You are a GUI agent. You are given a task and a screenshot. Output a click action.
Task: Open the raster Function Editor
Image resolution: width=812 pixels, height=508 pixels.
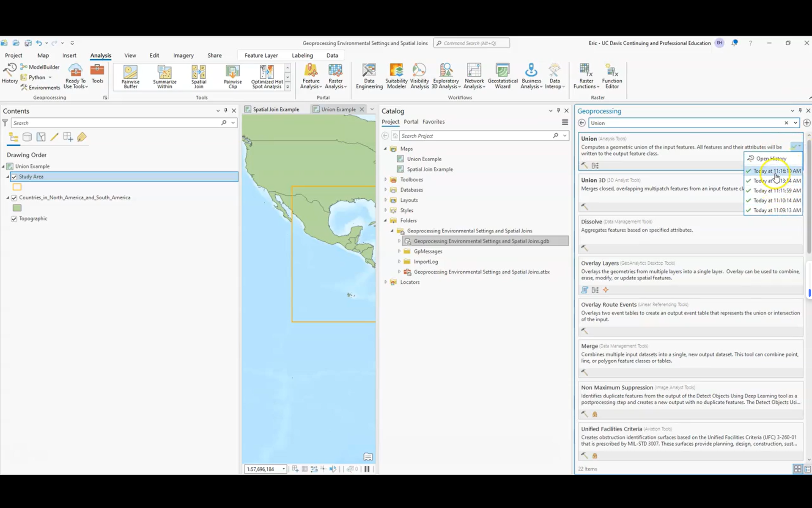[612, 76]
